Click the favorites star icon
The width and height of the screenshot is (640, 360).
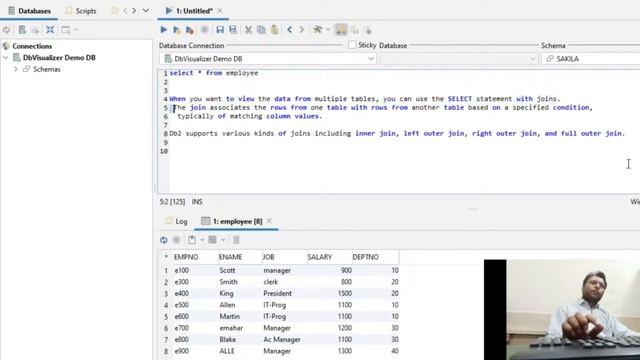115,11
